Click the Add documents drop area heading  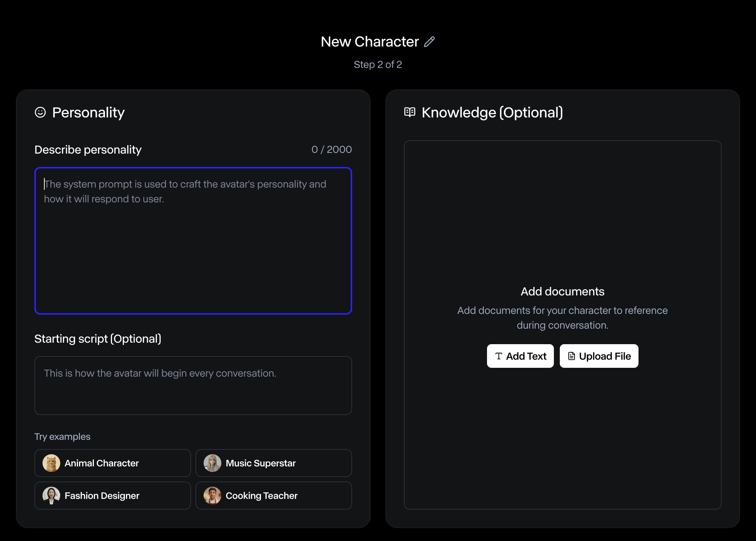click(562, 291)
